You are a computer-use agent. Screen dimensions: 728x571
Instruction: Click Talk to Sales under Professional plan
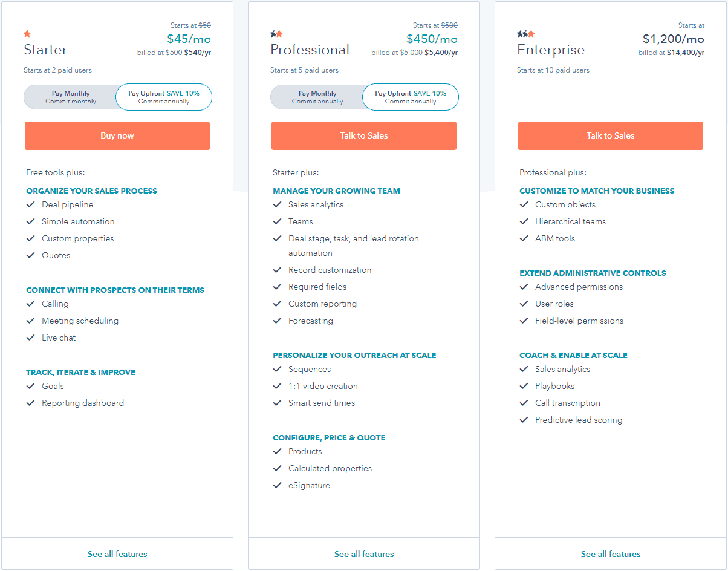click(363, 135)
